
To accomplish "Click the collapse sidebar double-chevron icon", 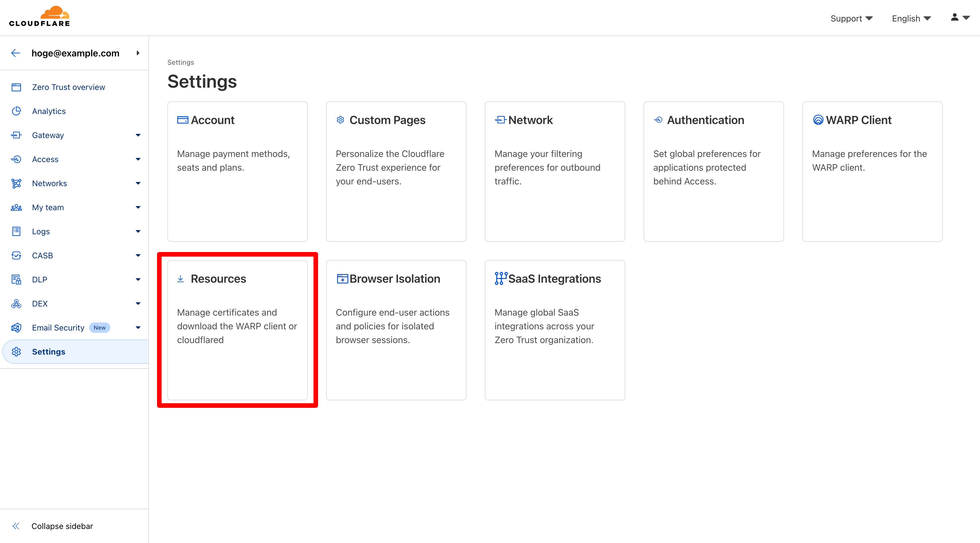I will 15,526.
